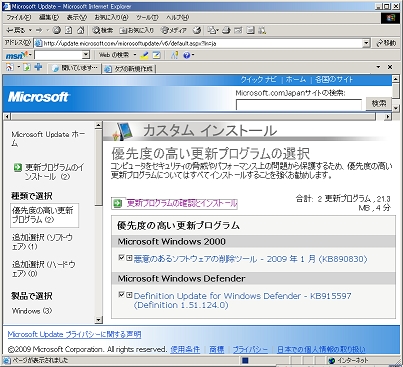Open the Web の検索 dropdown arrow
403x367 pixels.
click(x=135, y=55)
